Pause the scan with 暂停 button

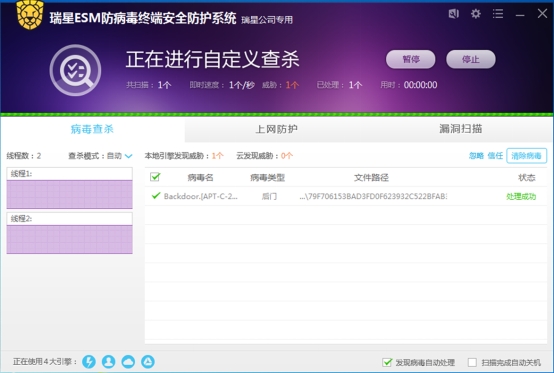coord(411,59)
